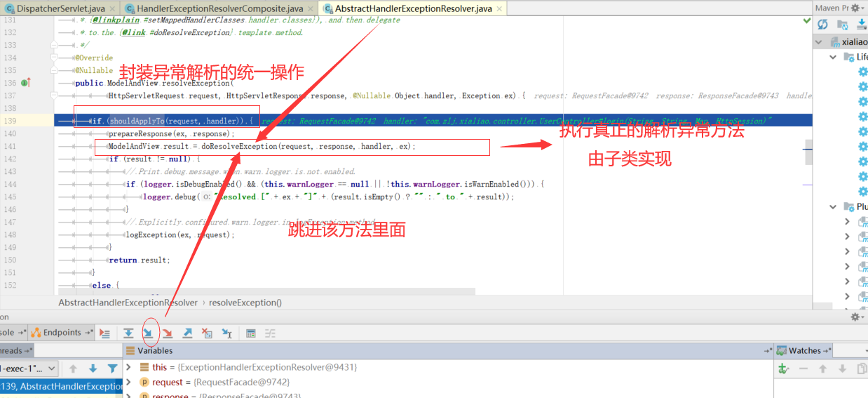Click the Step Out debugger button

(x=187, y=333)
